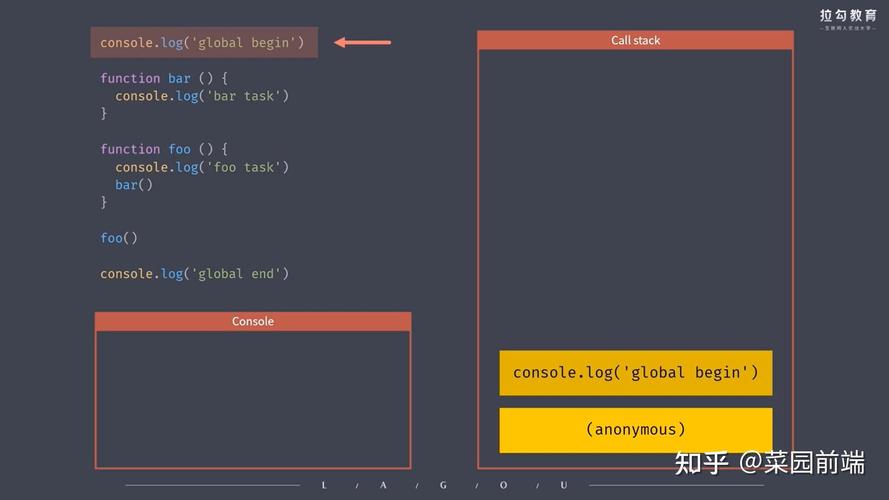
Task: Click the Console panel header
Action: pos(253,321)
